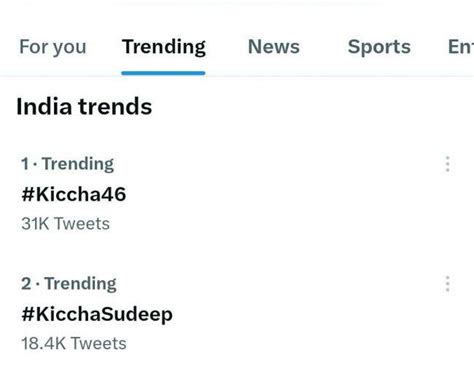Click the 31K Tweets count

(65, 223)
